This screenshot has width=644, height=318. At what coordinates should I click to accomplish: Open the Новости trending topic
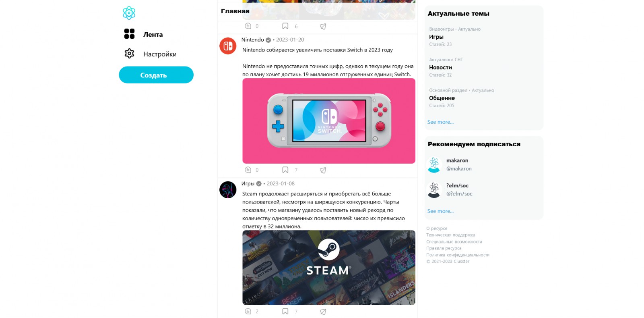point(440,67)
